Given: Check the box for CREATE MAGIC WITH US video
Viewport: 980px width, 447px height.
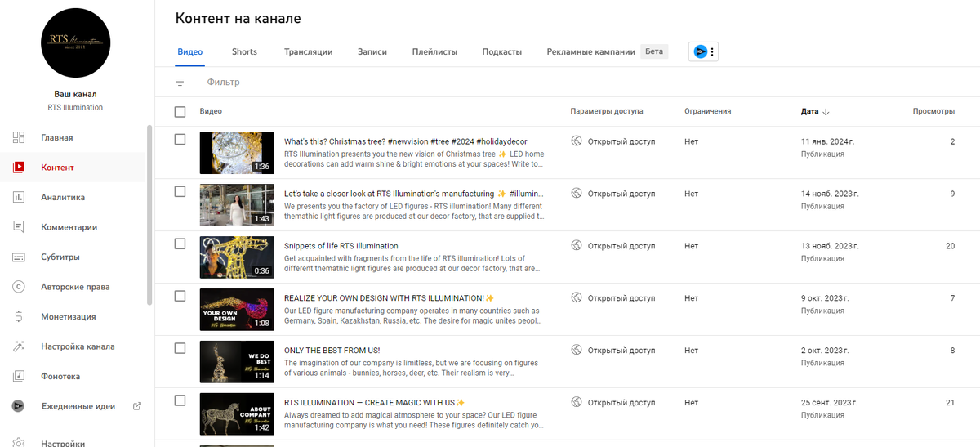Looking at the screenshot, I should 180,400.
